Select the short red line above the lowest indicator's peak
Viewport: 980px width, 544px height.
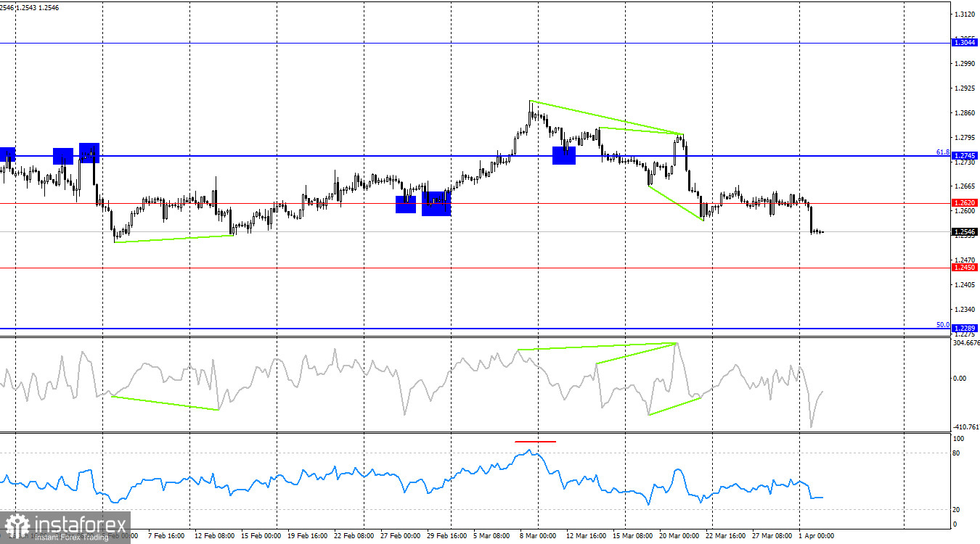pos(536,441)
